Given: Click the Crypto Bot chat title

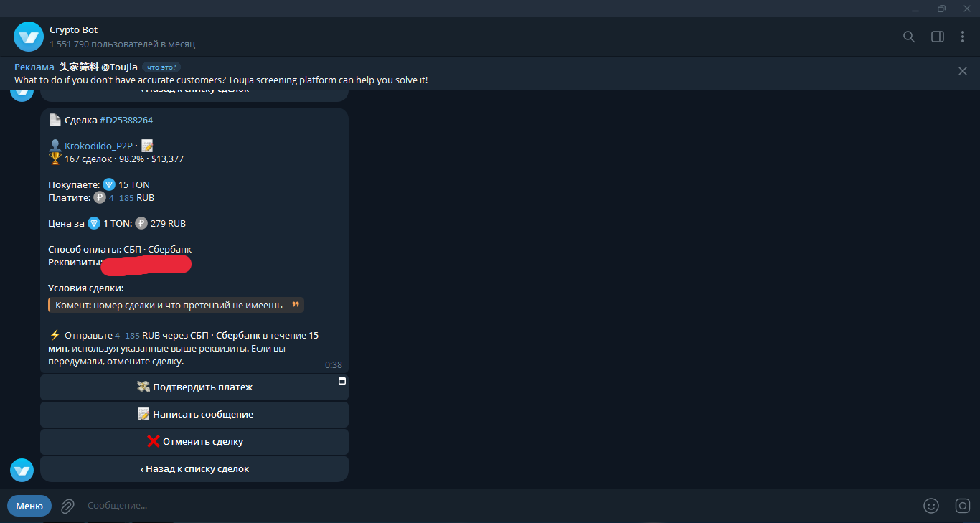Looking at the screenshot, I should click(x=73, y=30).
